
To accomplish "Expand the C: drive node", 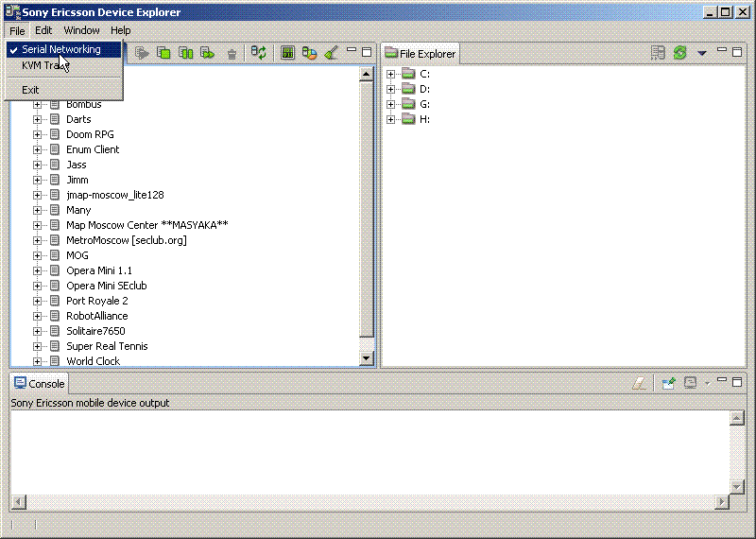I will [390, 74].
